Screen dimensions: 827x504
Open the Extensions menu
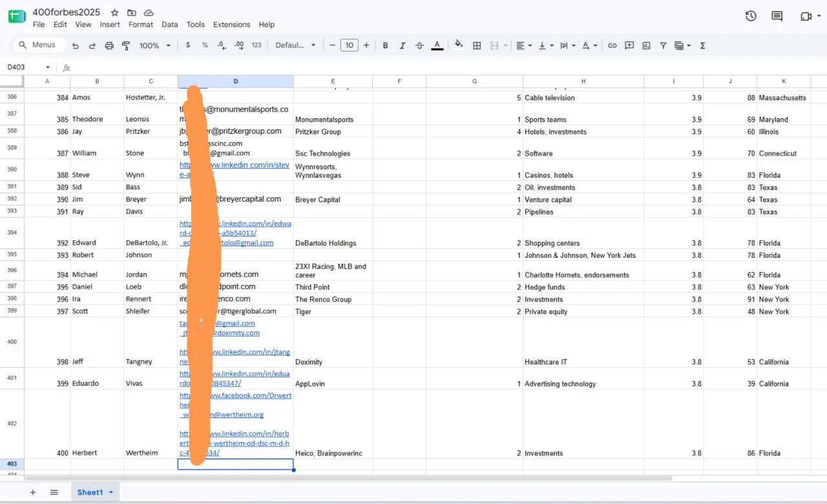click(x=232, y=25)
